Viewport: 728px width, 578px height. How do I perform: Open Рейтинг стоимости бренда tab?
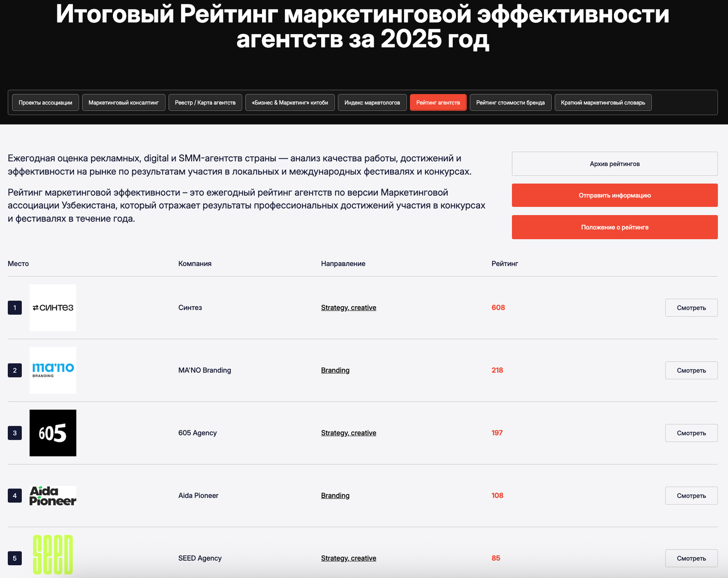(511, 102)
